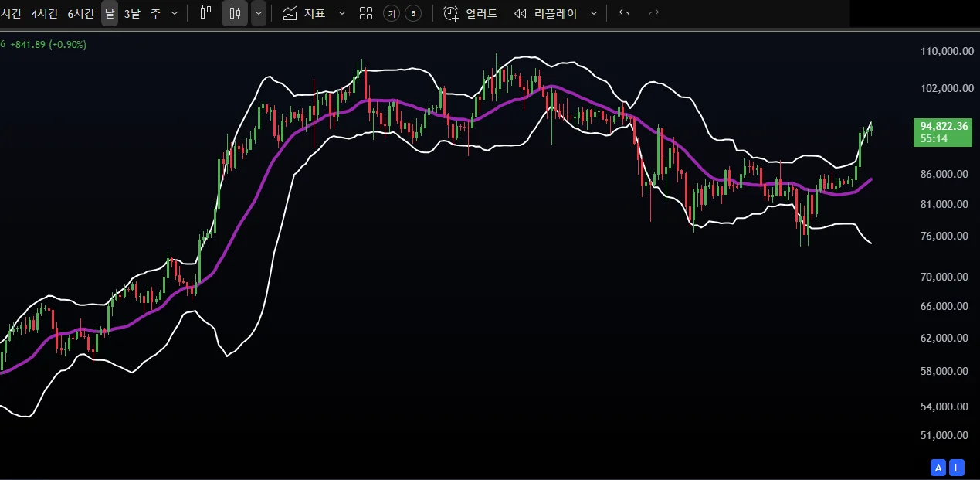Viewport: 980px width, 480px height.
Task: Click the undo arrow icon
Action: 625,13
